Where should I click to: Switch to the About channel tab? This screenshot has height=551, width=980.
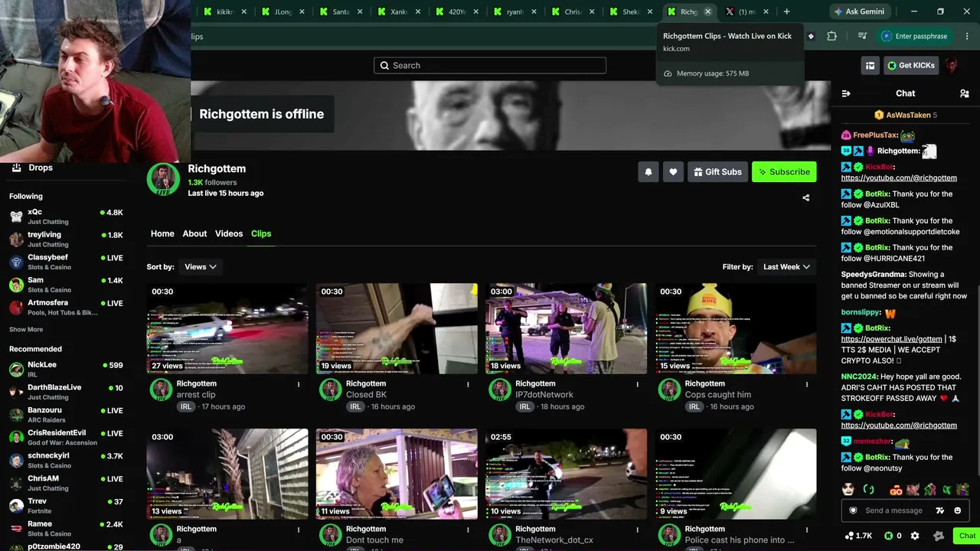tap(194, 233)
